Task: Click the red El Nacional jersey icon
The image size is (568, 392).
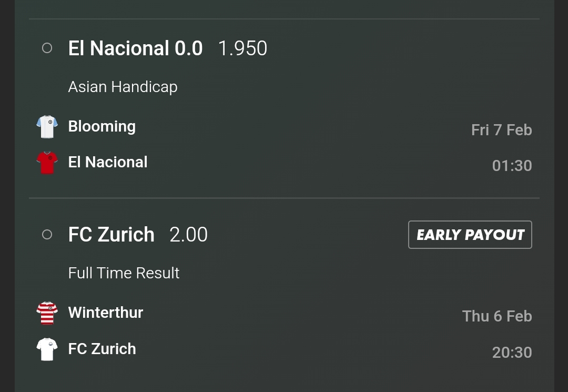Action: point(47,163)
